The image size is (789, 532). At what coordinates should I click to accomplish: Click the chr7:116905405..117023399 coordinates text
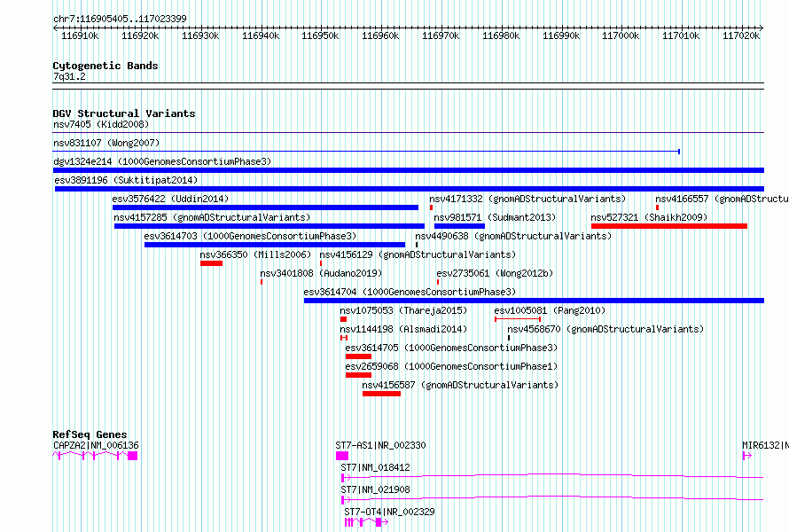click(120, 19)
